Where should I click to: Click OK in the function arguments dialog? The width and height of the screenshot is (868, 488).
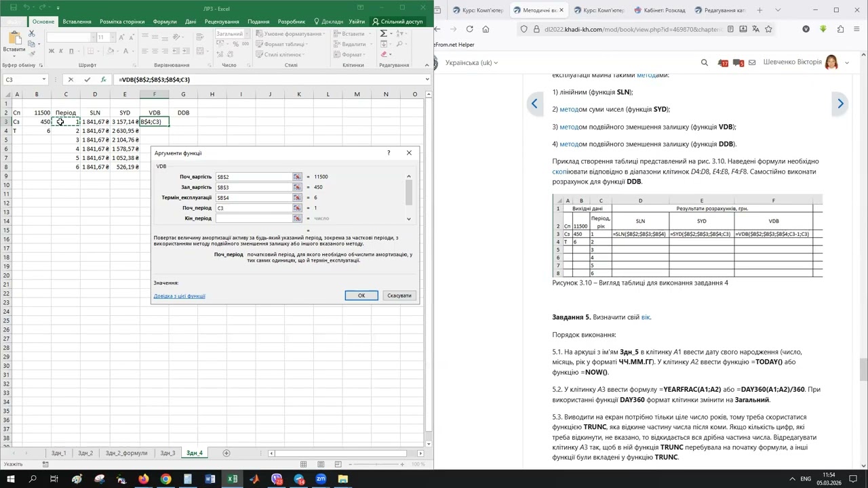point(361,296)
